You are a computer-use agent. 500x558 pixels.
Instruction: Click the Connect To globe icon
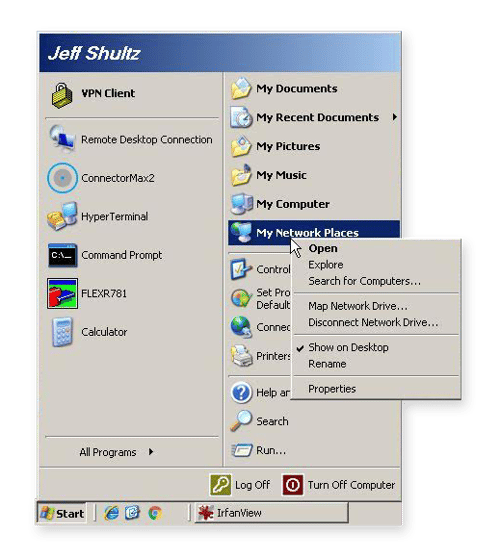click(241, 327)
